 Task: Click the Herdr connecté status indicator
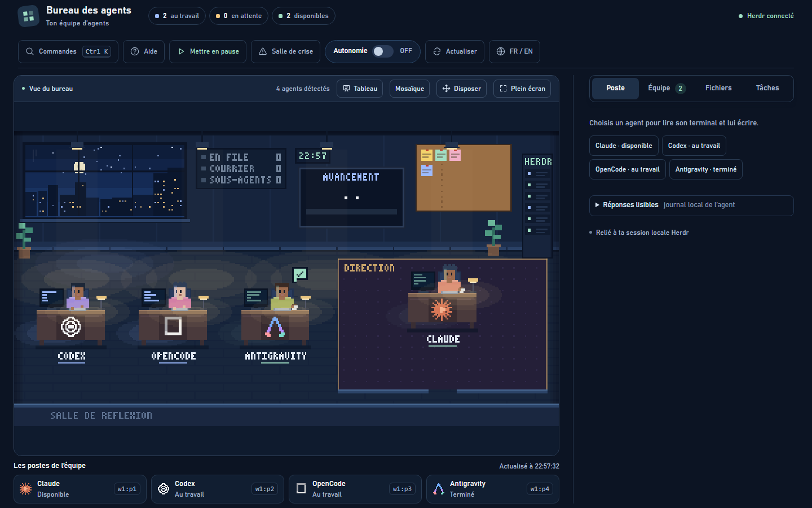[x=766, y=16]
